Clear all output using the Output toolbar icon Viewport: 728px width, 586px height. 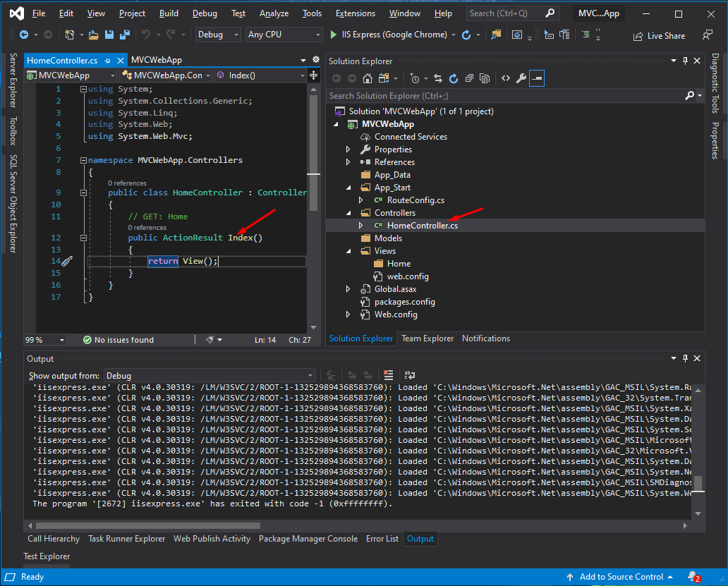(x=389, y=375)
